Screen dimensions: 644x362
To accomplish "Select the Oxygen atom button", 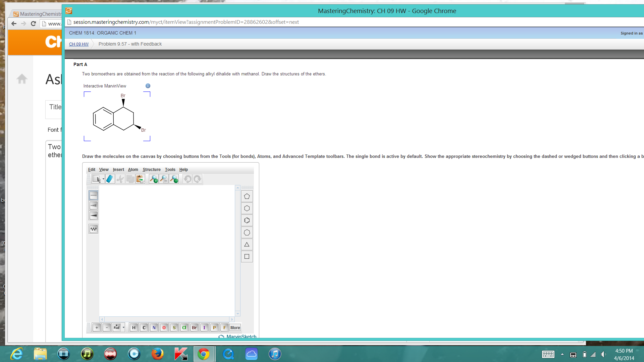I will 164,328.
